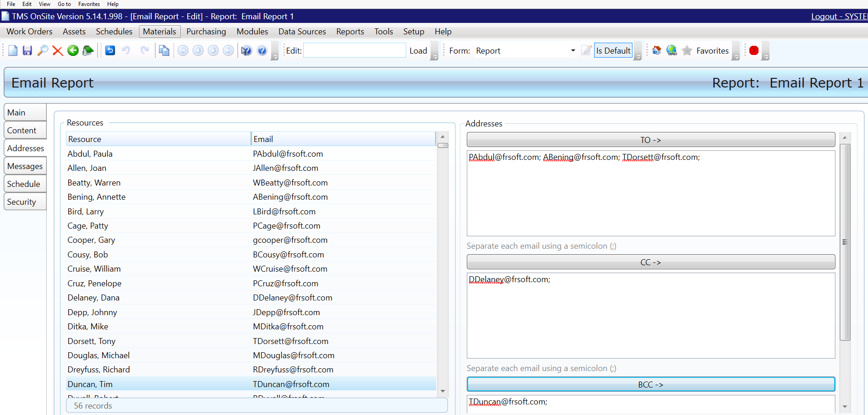Open the Reports menu
This screenshot has height=415, width=868.
point(350,32)
